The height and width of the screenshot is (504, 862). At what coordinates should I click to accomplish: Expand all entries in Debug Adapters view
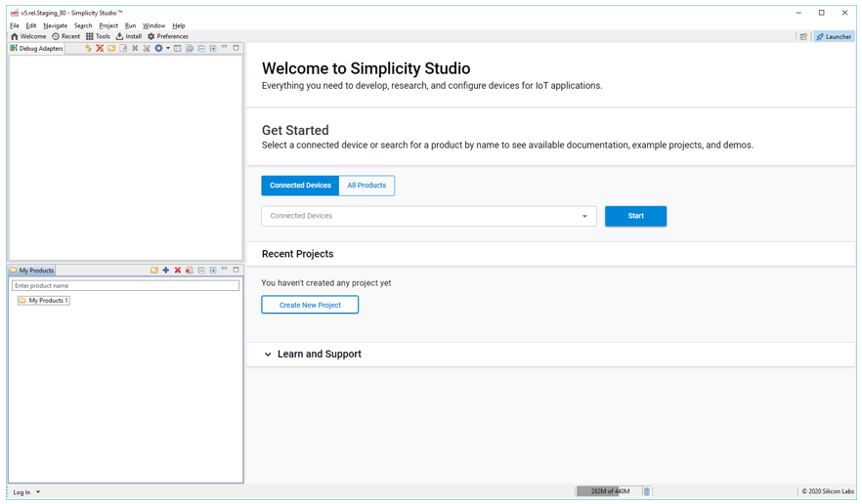click(213, 49)
